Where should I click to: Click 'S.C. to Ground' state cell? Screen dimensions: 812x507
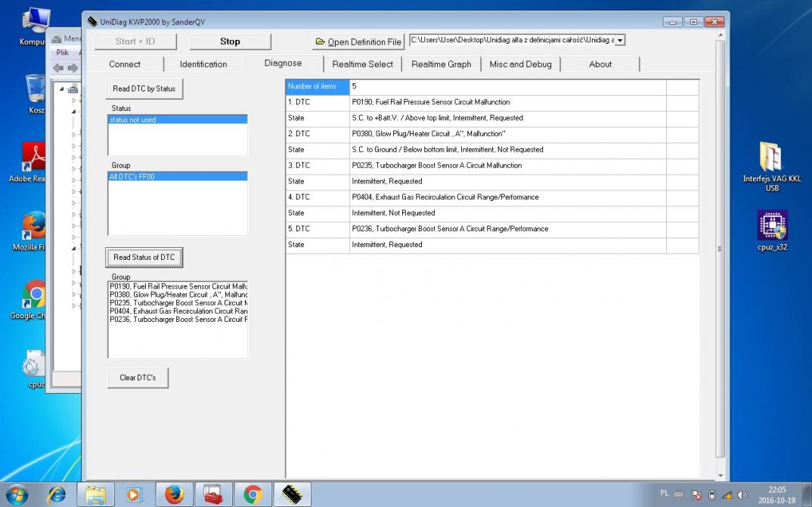point(507,150)
